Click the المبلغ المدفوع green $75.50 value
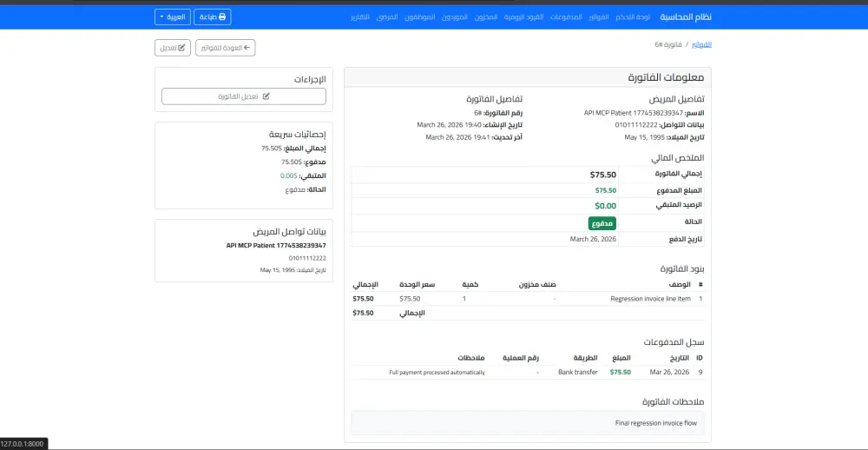 click(606, 190)
